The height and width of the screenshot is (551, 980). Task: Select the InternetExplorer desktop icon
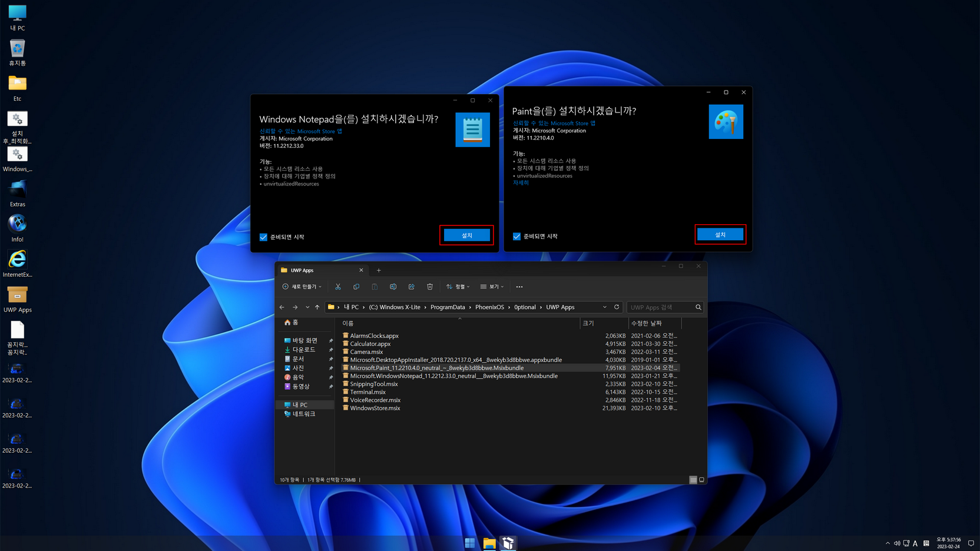pos(17,264)
